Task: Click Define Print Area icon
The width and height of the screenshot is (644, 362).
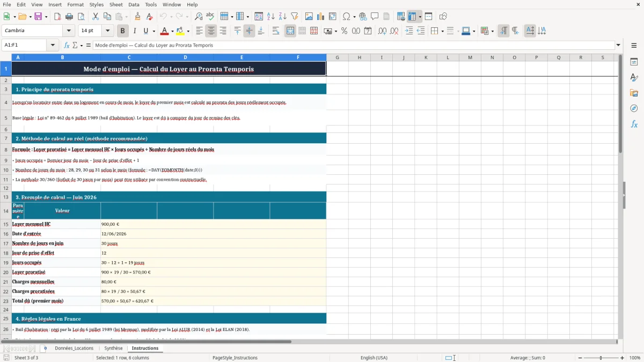Action: (x=401, y=17)
